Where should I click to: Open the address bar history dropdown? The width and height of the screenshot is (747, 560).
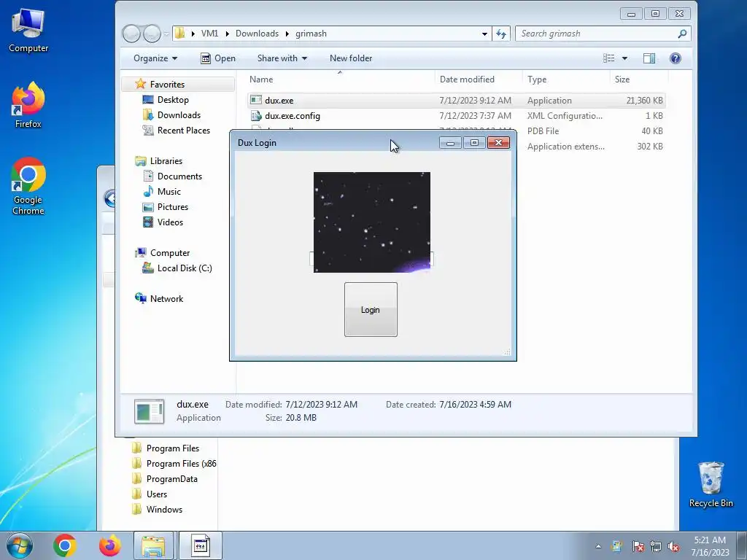484,34
